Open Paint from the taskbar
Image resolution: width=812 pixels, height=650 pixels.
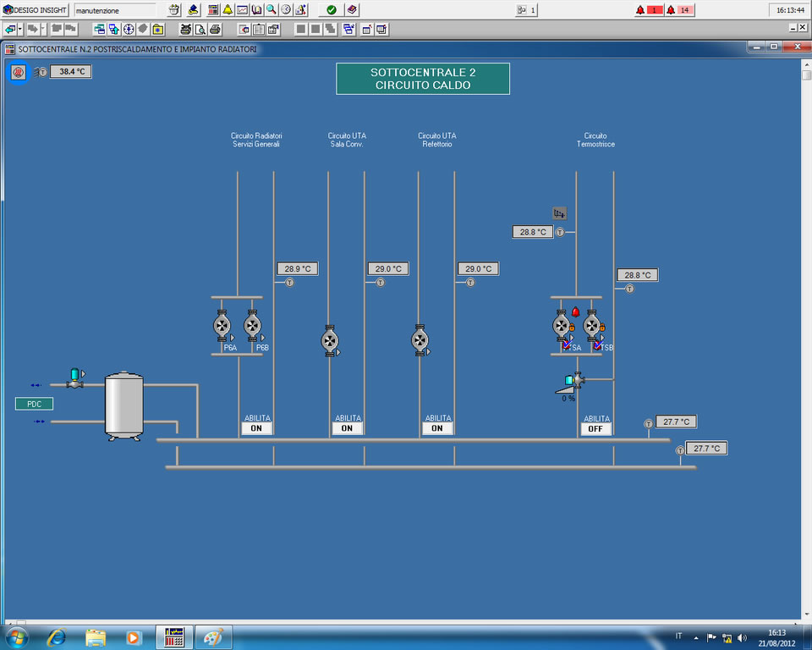click(x=213, y=637)
